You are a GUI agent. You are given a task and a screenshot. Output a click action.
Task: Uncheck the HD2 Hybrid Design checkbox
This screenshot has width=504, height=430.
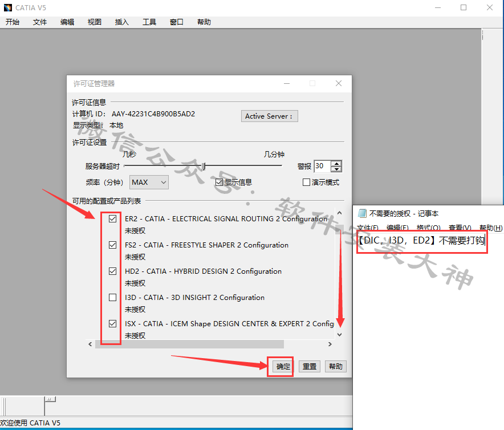point(112,271)
